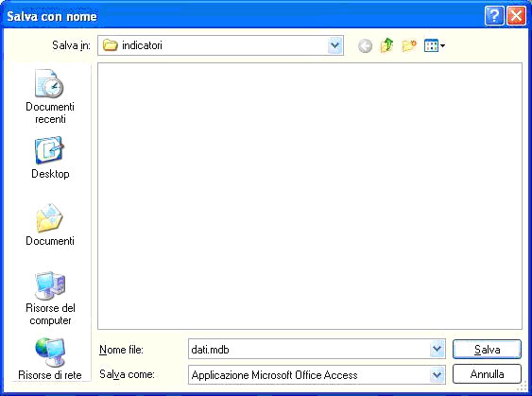Viewport: 532px width, 396px height.
Task: Open the Documenti folder shortcut
Action: (x=50, y=225)
